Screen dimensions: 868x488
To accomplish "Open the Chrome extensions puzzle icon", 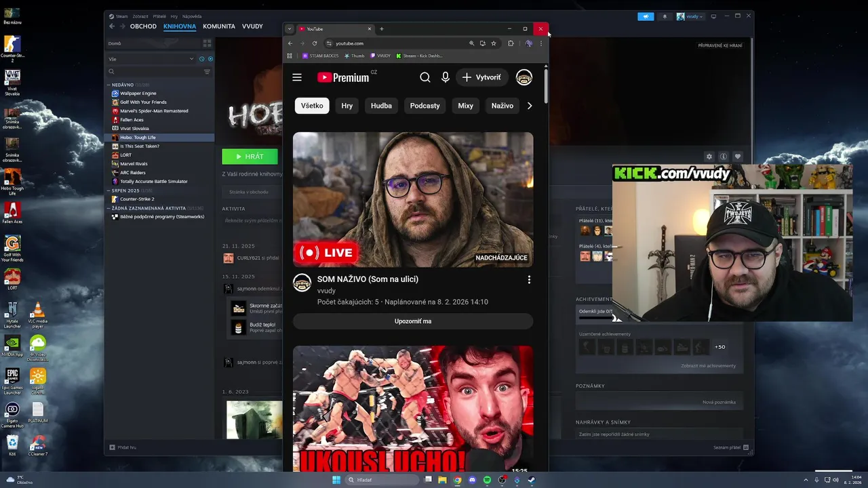I will (x=511, y=43).
